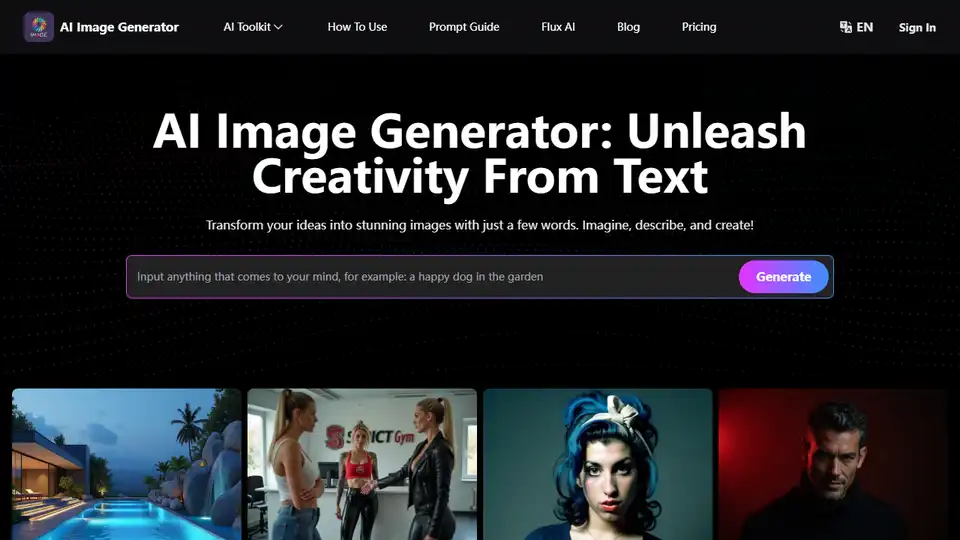Open the Blog link in the header

tap(628, 27)
